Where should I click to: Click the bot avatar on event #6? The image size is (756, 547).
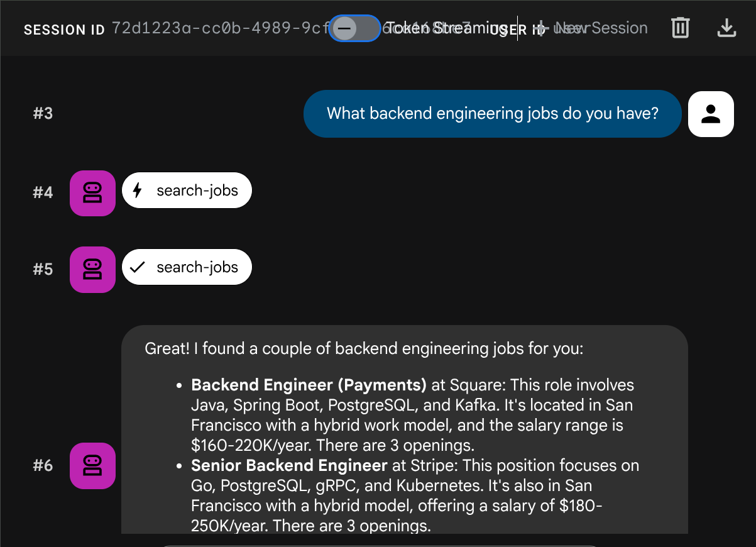(92, 466)
